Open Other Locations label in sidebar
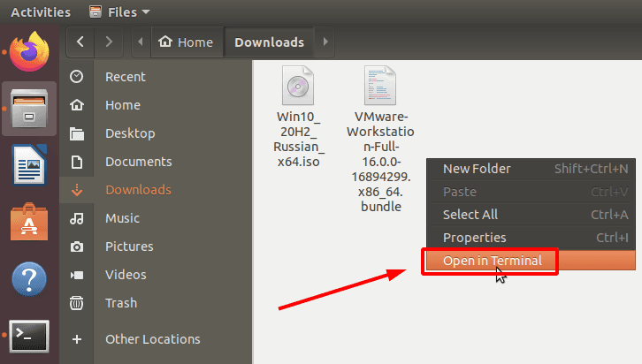Screen dimensions: 642x364 tap(153, 339)
